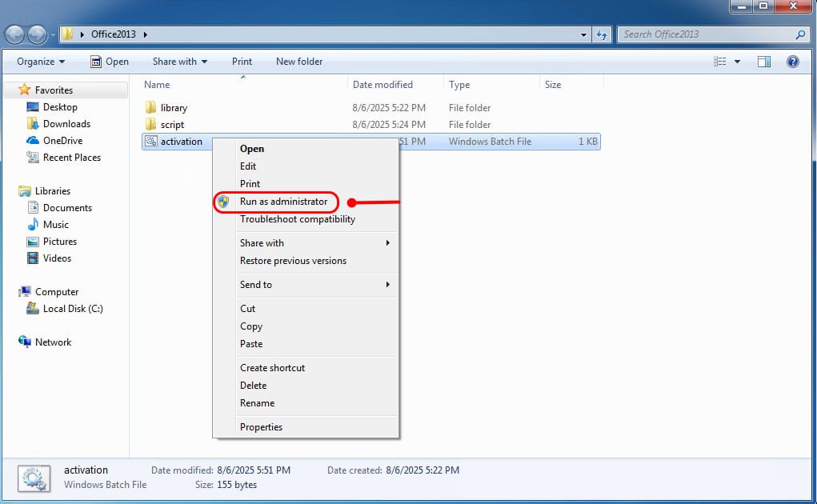Choose Copy from the context menu
Viewport: 817px width, 504px height.
[x=251, y=326]
